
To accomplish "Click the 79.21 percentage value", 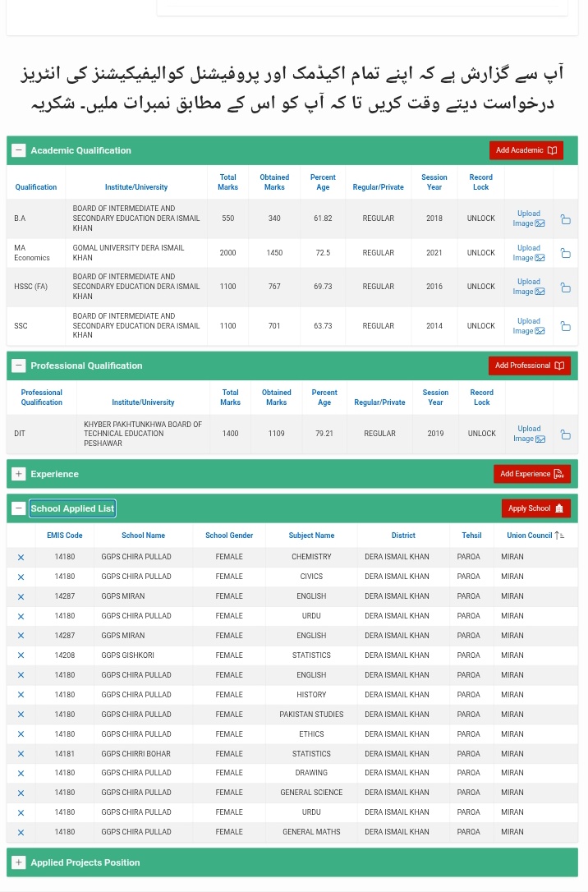I will click(x=324, y=434).
